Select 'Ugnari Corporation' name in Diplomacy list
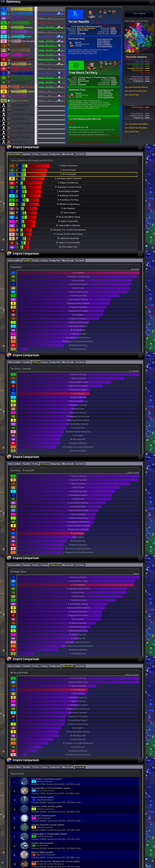This screenshot has width=155, height=868. (20, 55)
